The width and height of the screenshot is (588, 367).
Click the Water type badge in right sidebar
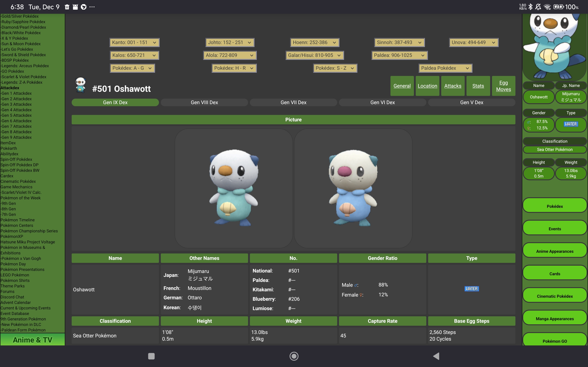point(571,124)
